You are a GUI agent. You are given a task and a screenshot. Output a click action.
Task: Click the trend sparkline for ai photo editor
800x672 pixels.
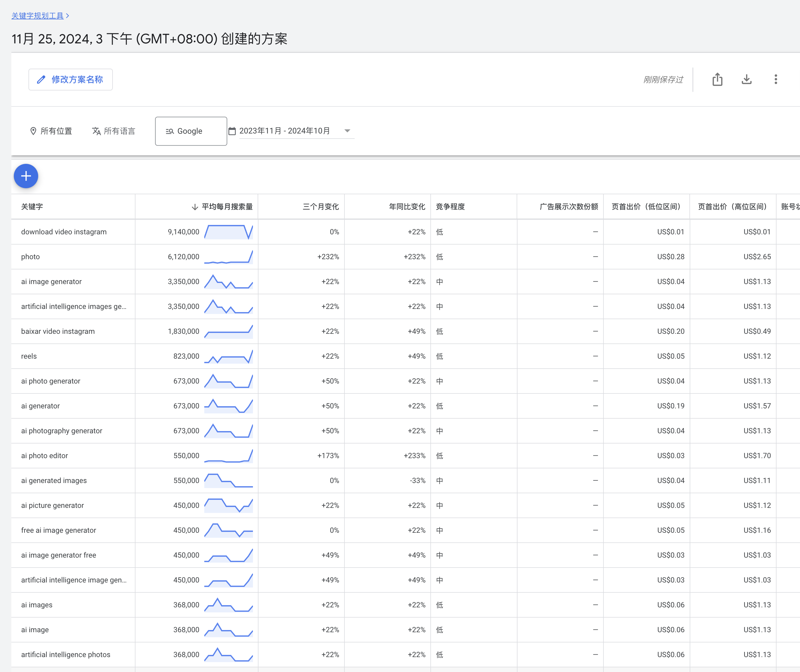tap(229, 456)
